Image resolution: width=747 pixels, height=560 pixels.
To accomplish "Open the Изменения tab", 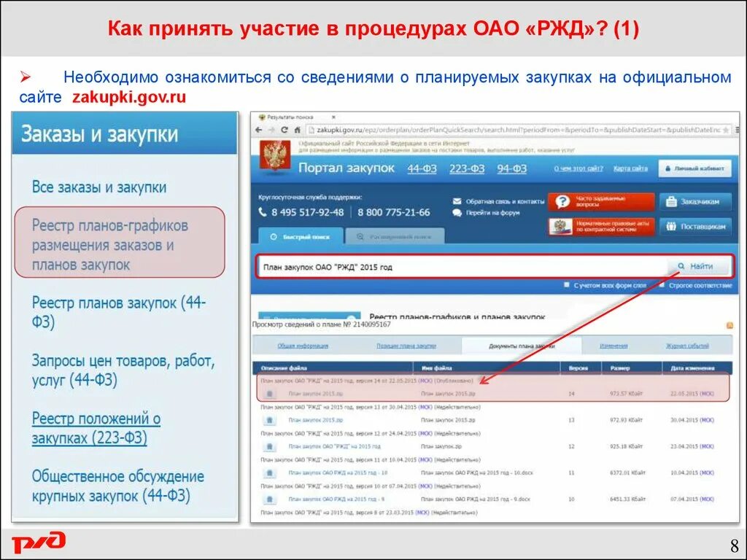I will click(614, 346).
